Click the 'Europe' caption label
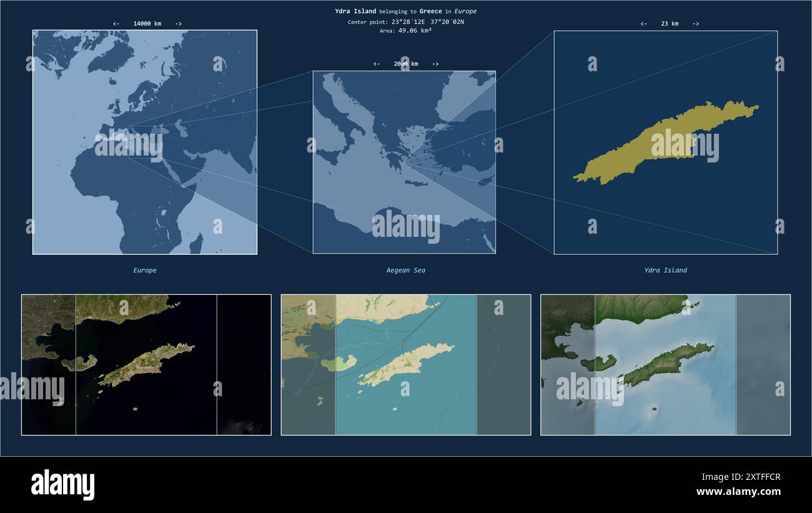The height and width of the screenshot is (513, 812). [145, 271]
